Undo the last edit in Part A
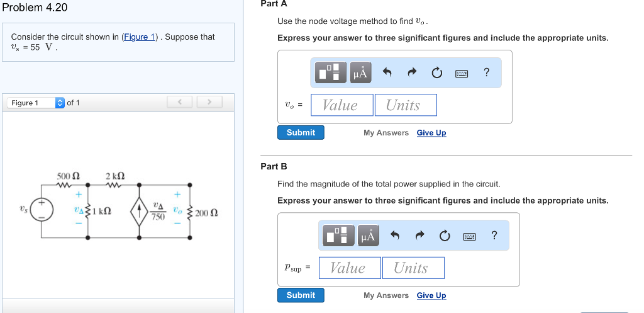Image resolution: width=644 pixels, height=313 pixels. [x=387, y=73]
